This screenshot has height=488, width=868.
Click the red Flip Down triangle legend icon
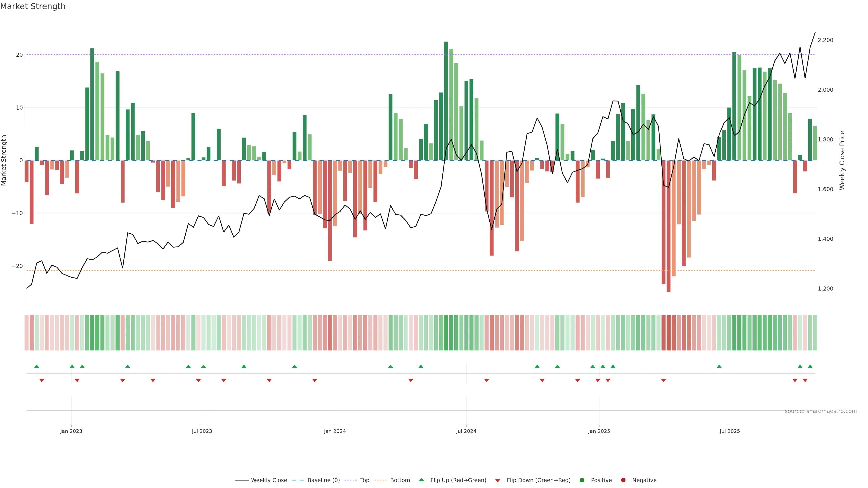click(498, 480)
